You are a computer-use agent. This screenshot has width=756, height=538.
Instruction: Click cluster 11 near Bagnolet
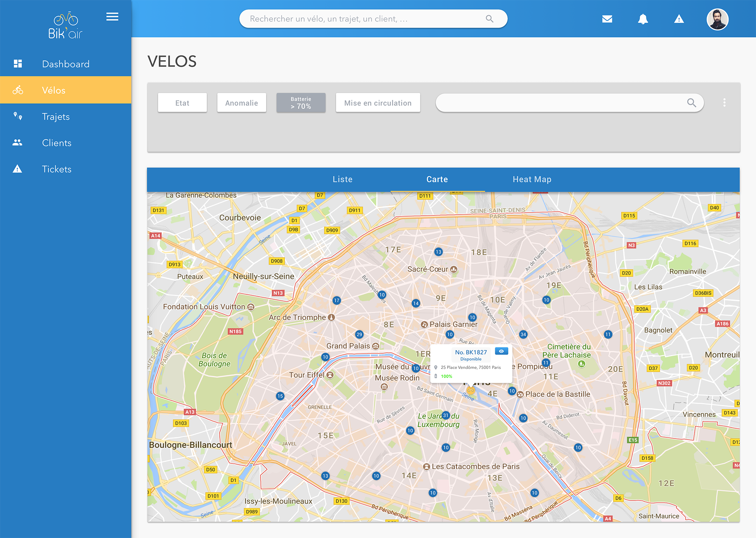pos(608,334)
